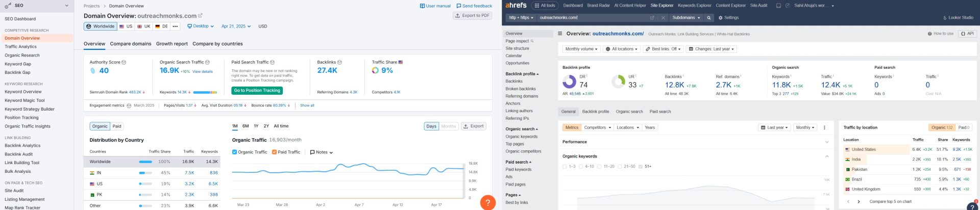Switch distribution to Paid in Semrush
The width and height of the screenshot is (980, 210).
[x=117, y=126]
